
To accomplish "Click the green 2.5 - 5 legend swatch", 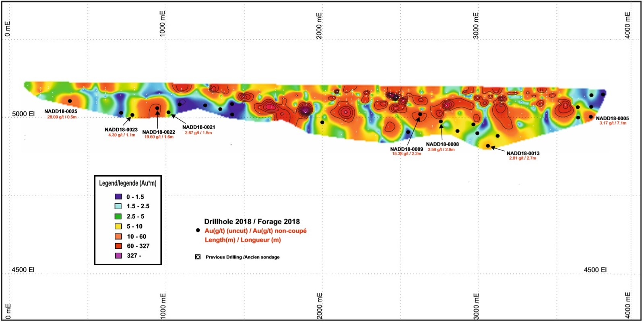I will click(118, 216).
